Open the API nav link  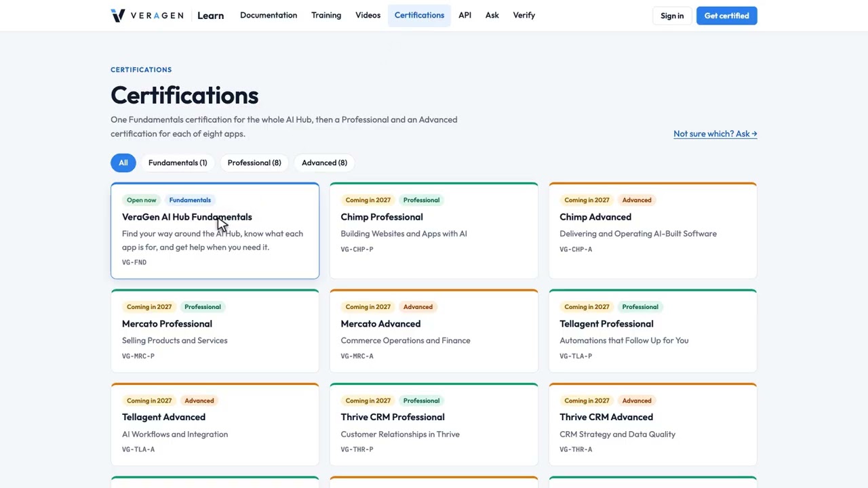465,15
